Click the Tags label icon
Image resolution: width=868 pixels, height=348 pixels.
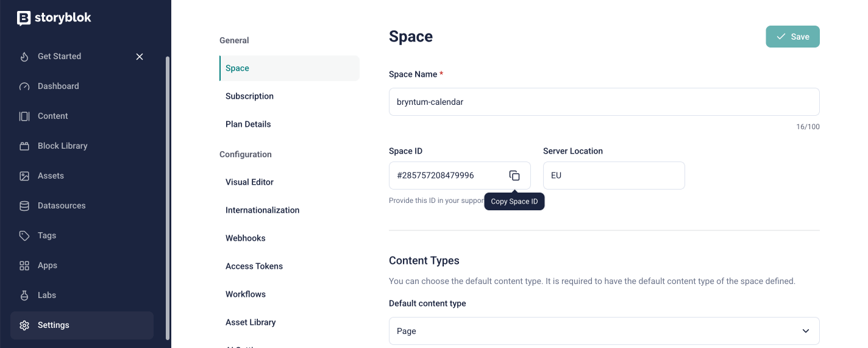coord(24,236)
